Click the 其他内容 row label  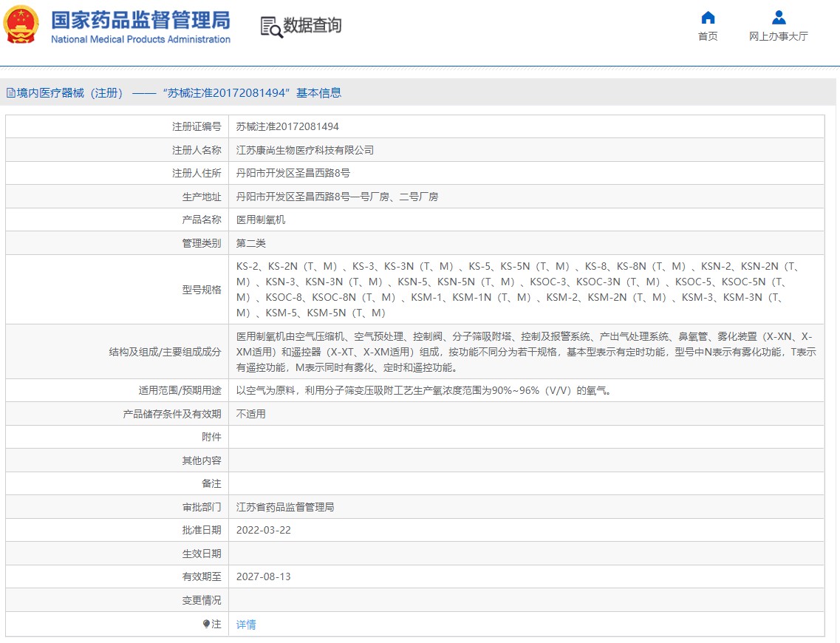pos(202,460)
